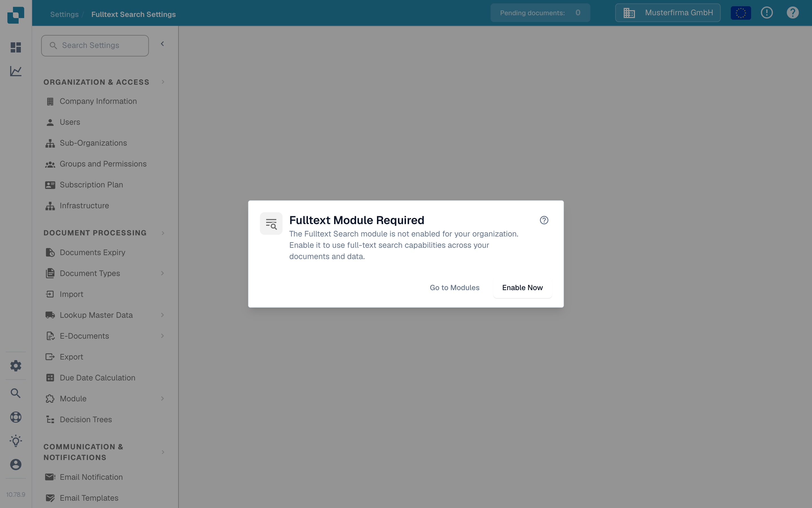Image resolution: width=812 pixels, height=508 pixels.
Task: Expand the Module submenu arrow
Action: coord(162,398)
